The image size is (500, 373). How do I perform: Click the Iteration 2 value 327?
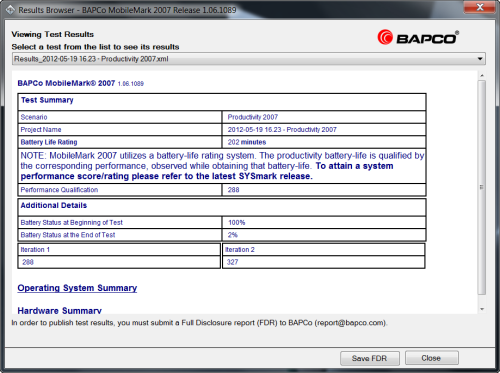pos(232,262)
